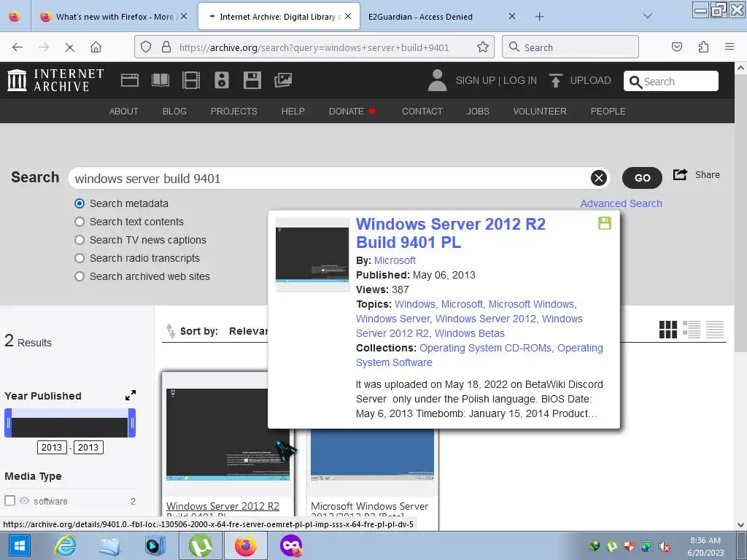Image resolution: width=747 pixels, height=560 pixels.
Task: Switch to compact list view
Action: [715, 329]
